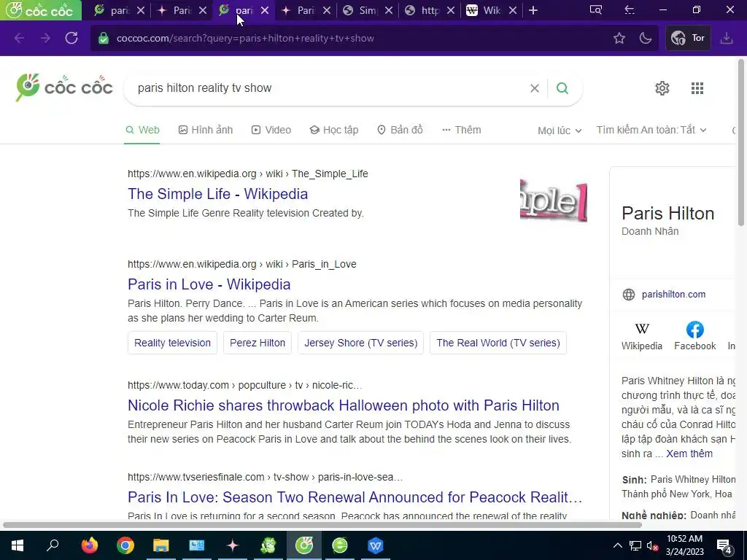This screenshot has width=747, height=560.
Task: Go forward to the next page
Action: 45,38
